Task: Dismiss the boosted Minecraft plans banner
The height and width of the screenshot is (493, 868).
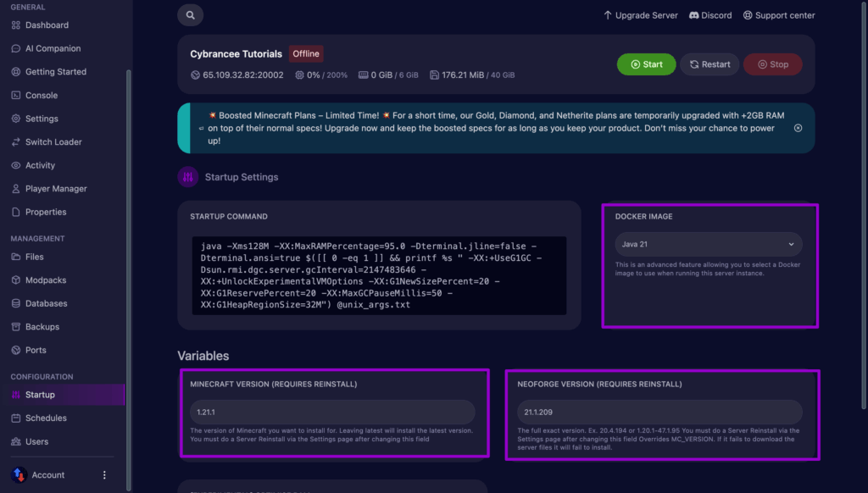Action: [797, 127]
